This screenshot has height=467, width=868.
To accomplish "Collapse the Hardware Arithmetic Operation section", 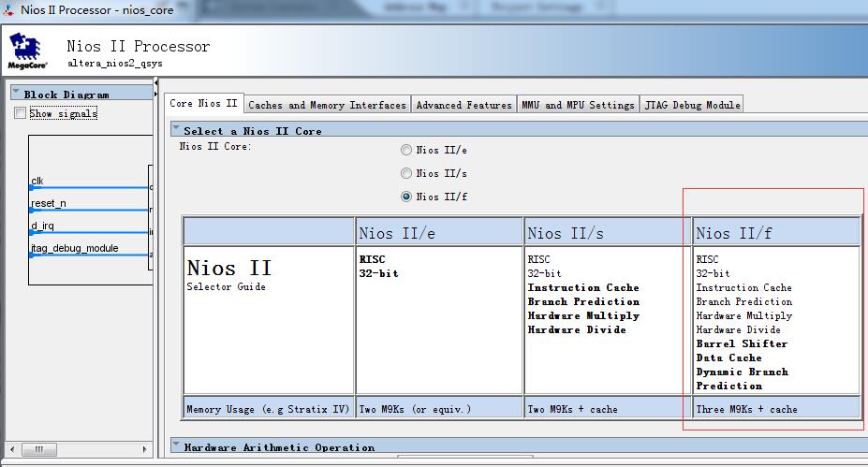I will [176, 445].
